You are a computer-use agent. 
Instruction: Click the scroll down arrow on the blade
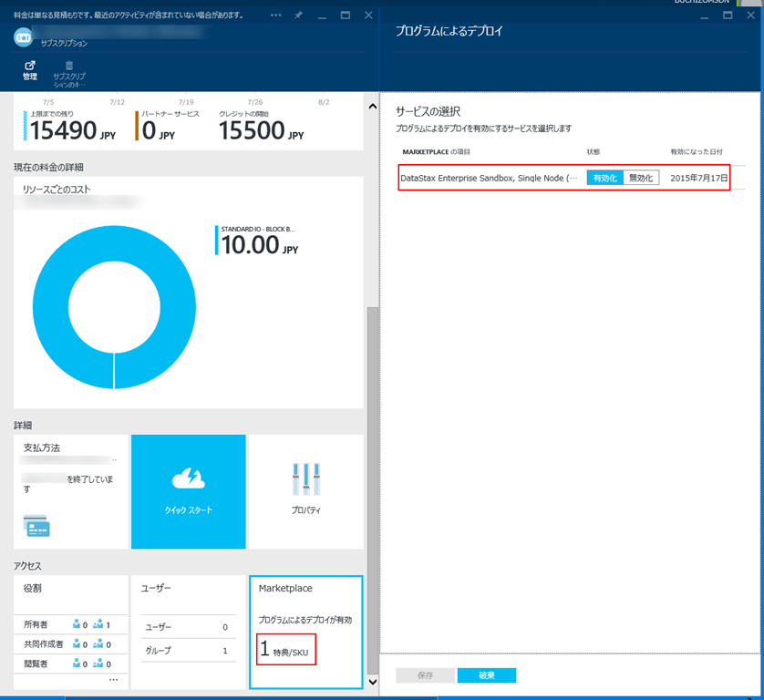click(x=371, y=681)
